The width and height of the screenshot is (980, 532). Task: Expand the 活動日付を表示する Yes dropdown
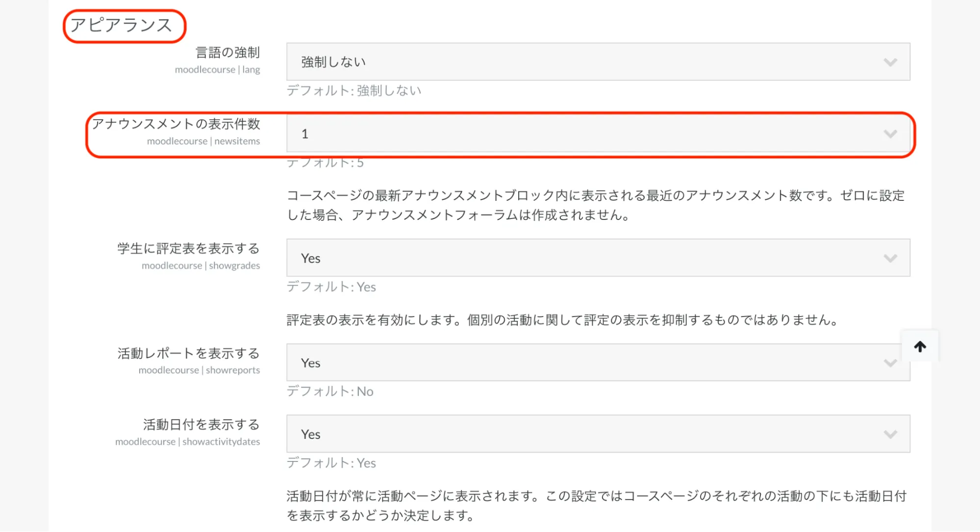pos(588,434)
